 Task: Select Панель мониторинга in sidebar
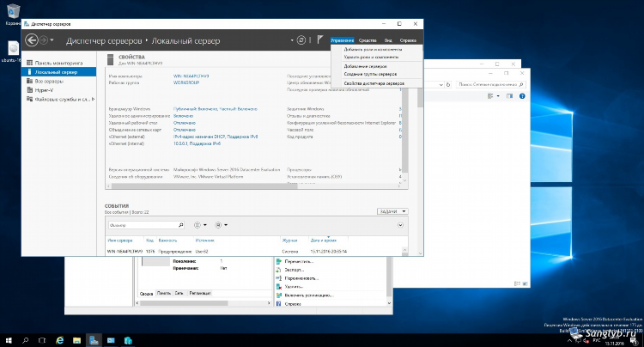pyautogui.click(x=58, y=63)
